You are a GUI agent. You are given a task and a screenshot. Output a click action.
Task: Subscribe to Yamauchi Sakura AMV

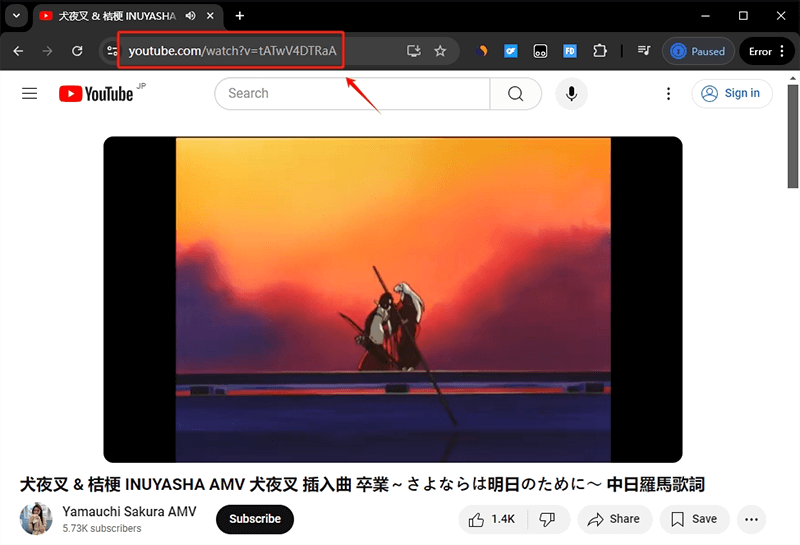click(x=255, y=519)
